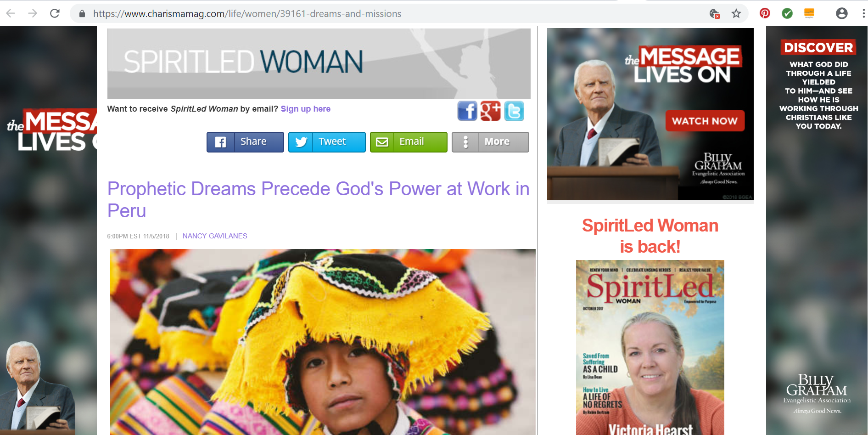Viewport: 868px width, 435px height.
Task: Open the square Facebook social icon
Action: pos(467,111)
